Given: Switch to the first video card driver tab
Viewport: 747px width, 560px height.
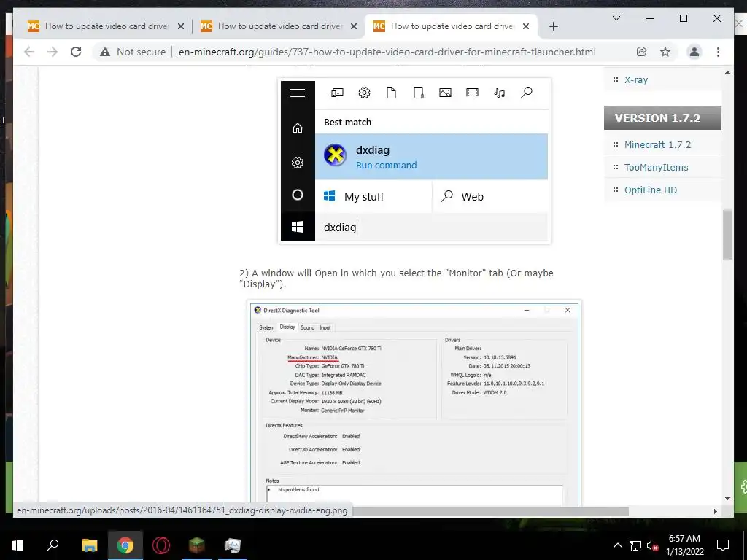Looking at the screenshot, I should pyautogui.click(x=106, y=26).
